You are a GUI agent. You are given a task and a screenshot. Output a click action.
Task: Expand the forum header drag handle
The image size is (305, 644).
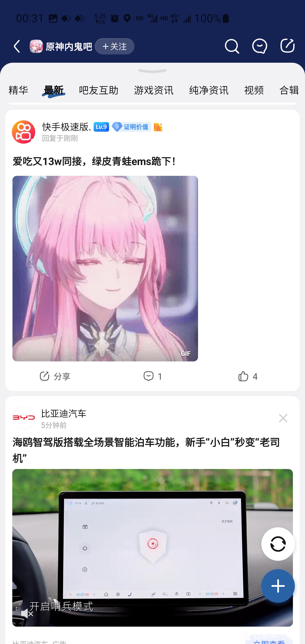click(x=152, y=71)
